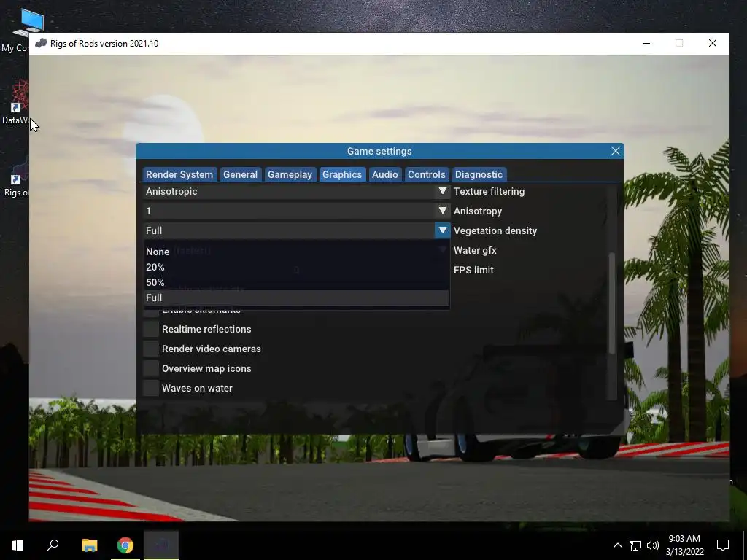Image resolution: width=747 pixels, height=560 pixels.
Task: Expand the Texture filtering dropdown arrow
Action: (x=443, y=191)
